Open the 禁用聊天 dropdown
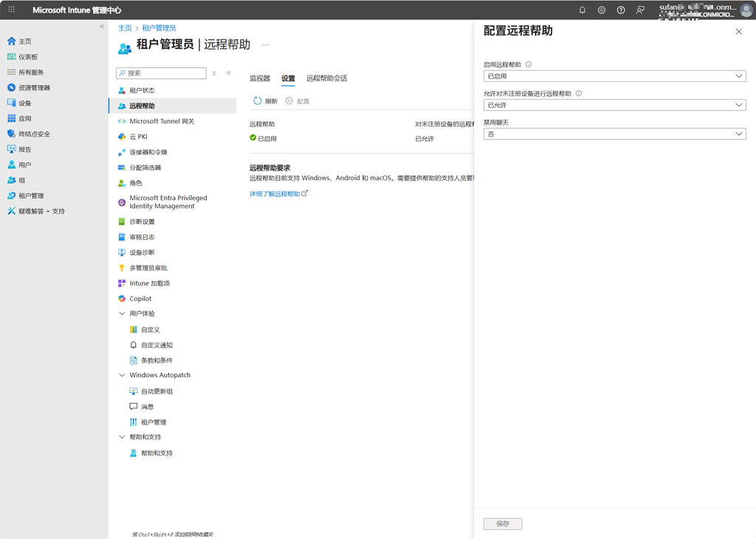The image size is (756, 539). (614, 134)
